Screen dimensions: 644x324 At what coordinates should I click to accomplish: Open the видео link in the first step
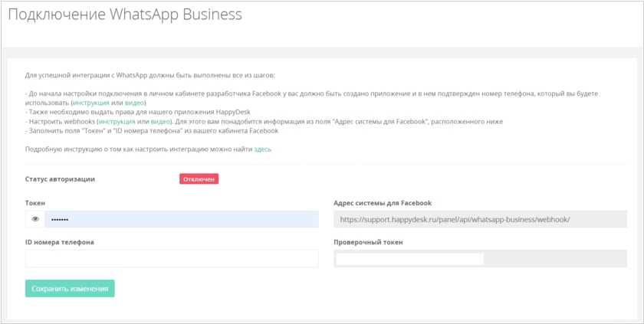click(x=134, y=103)
